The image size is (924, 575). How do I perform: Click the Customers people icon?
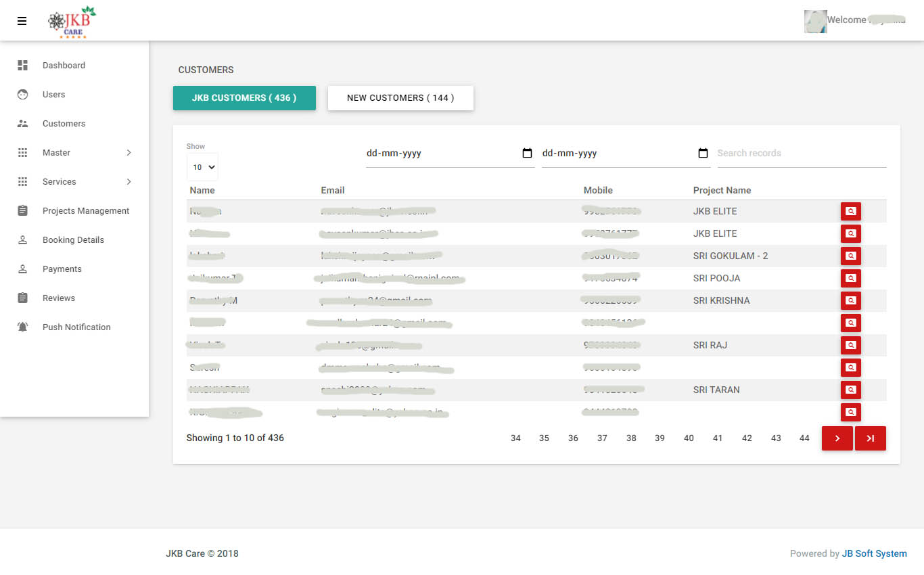pos(23,124)
